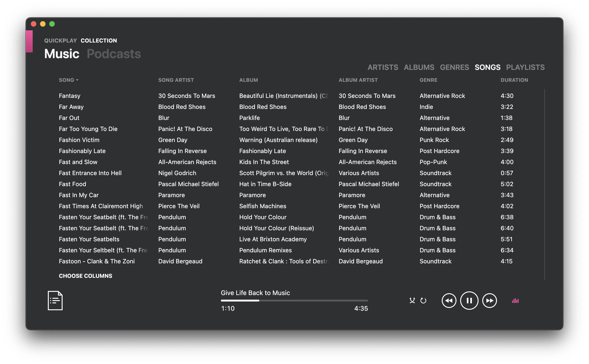The image size is (589, 364).
Task: Select Fast Entrance Into Hell
Action: (90, 173)
